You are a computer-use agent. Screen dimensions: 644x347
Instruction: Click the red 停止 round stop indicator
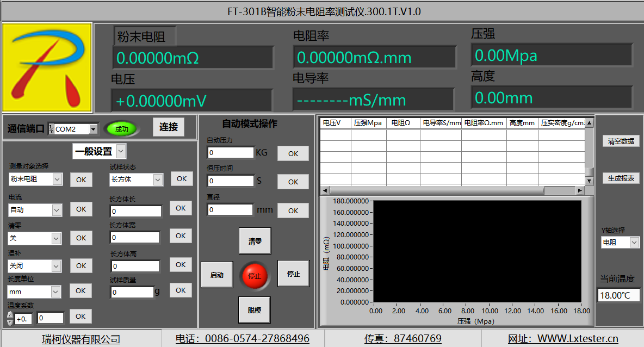[255, 276]
